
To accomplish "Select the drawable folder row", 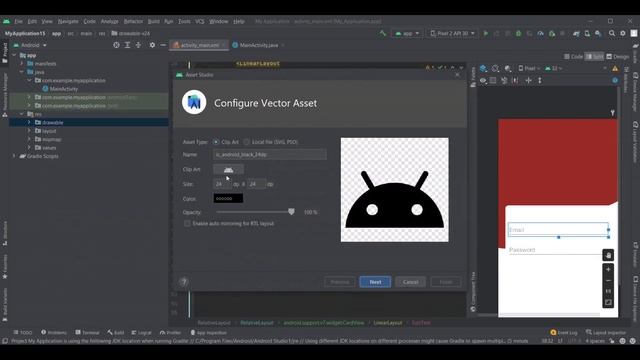I will [x=89, y=122].
